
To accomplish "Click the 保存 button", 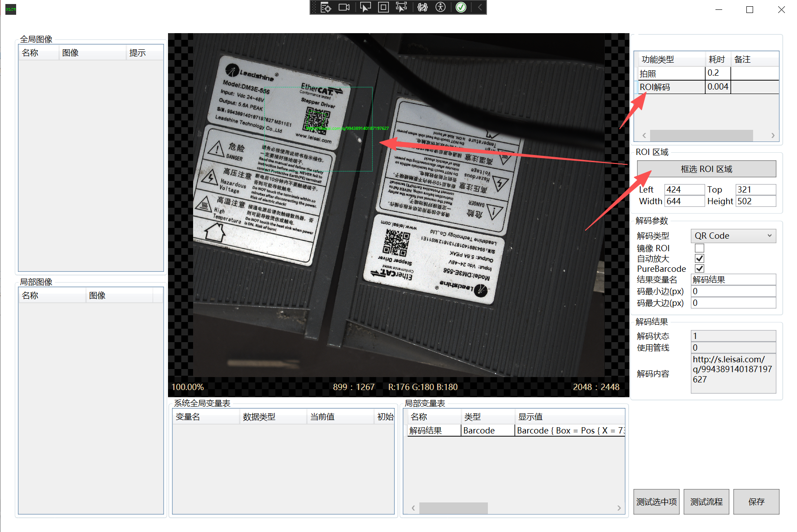I will click(756, 502).
